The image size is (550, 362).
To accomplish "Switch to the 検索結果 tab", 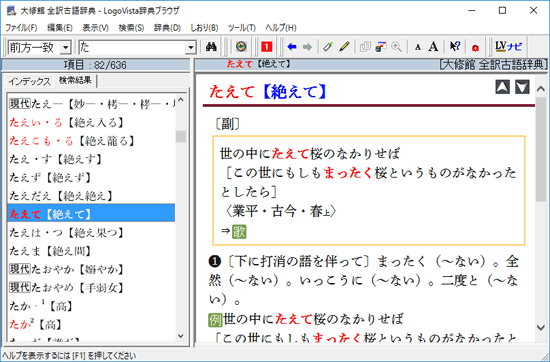I will pos(75,80).
